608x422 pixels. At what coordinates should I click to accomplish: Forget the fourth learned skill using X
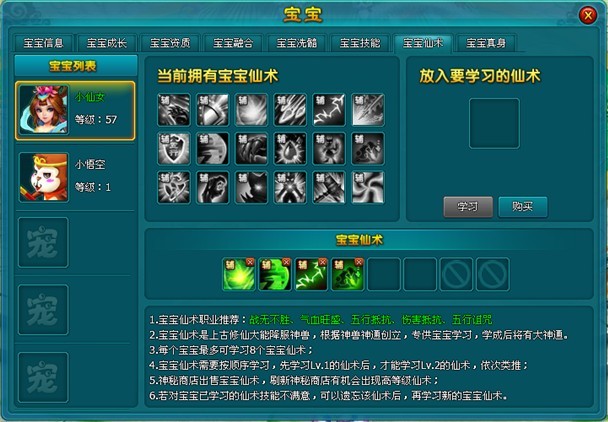point(359,262)
